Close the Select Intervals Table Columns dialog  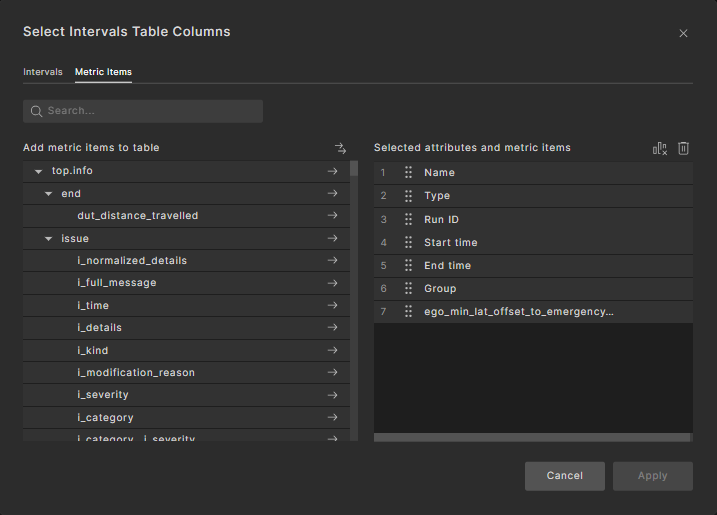[x=683, y=33]
